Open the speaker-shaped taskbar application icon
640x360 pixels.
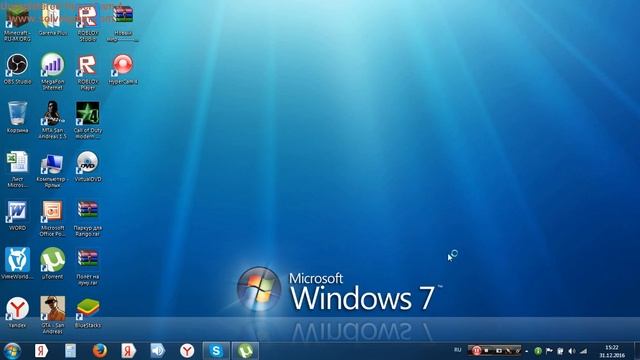click(x=157, y=351)
